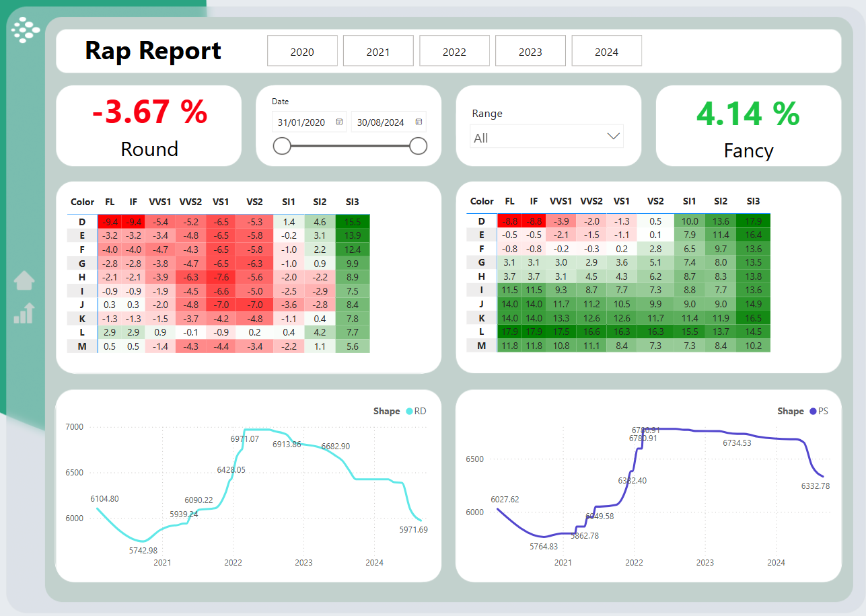Filter report by year 2022
Screen dimensions: 866x616
[454, 52]
